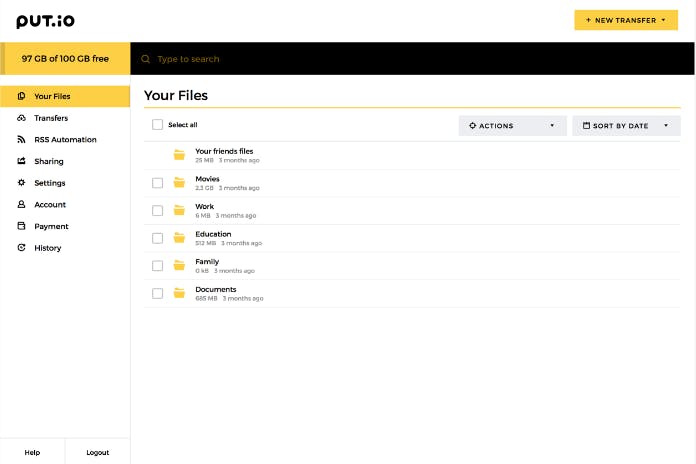Click the Help link
This screenshot has width=696, height=464.
tap(32, 452)
